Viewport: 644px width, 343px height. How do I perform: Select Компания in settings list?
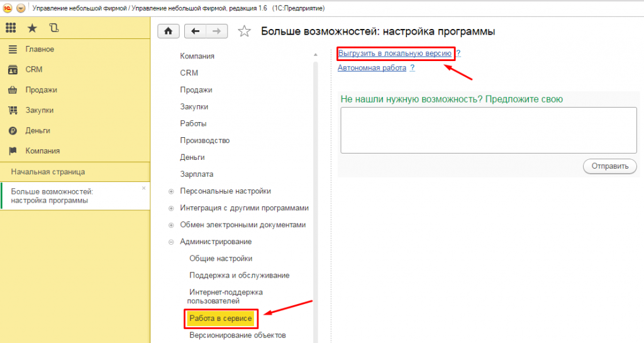tap(197, 56)
